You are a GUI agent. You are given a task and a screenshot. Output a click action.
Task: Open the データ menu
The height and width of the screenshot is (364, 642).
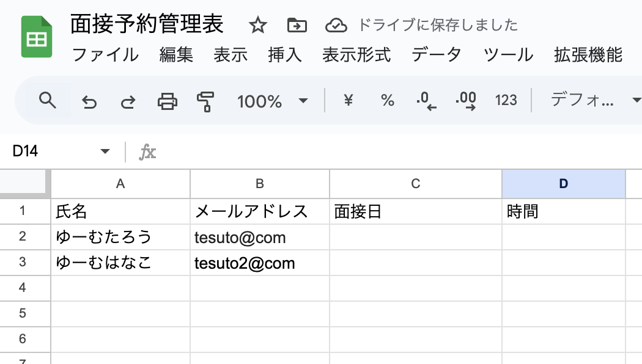437,55
